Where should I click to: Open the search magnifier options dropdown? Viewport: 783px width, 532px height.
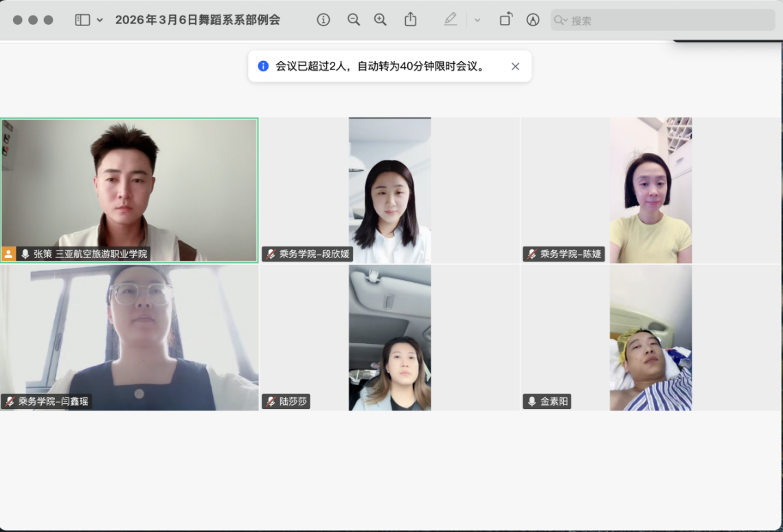click(x=561, y=21)
